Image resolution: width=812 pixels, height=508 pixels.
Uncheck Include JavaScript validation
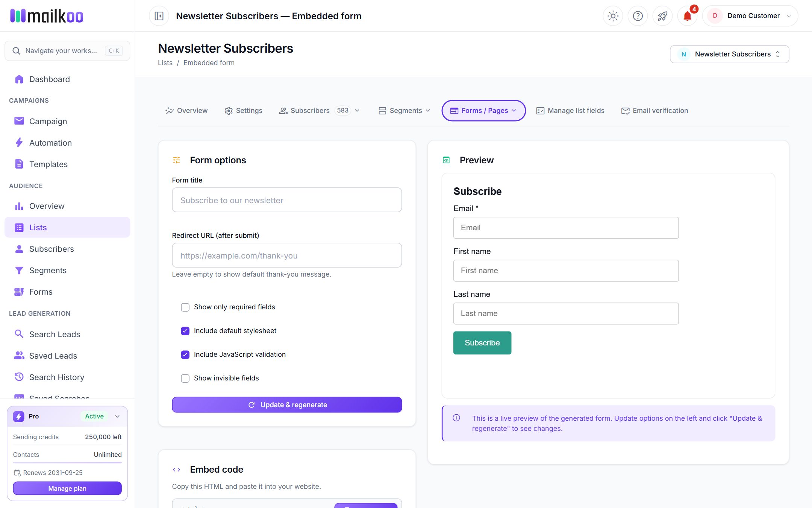(x=185, y=355)
